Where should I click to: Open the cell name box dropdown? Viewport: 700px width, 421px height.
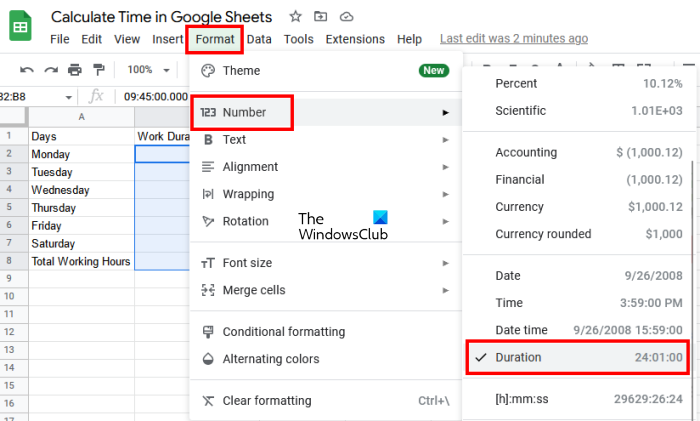coord(68,97)
